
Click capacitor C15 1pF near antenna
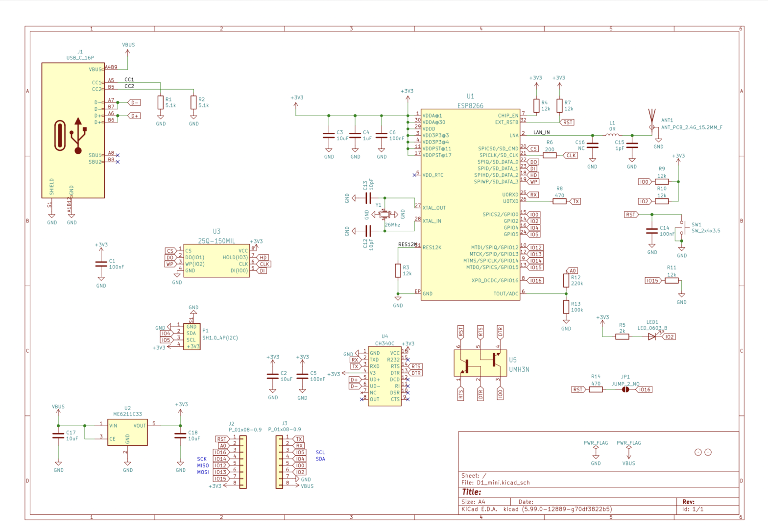pos(632,145)
